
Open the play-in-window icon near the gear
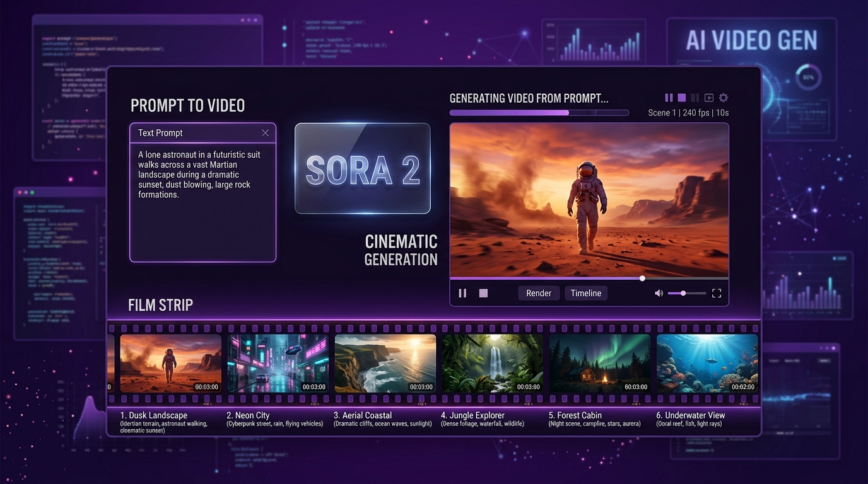pos(709,98)
